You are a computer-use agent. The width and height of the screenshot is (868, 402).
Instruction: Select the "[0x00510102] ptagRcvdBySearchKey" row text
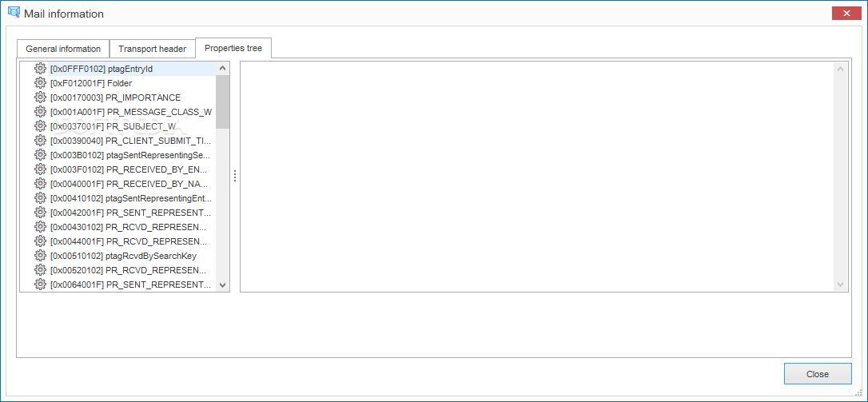123,256
